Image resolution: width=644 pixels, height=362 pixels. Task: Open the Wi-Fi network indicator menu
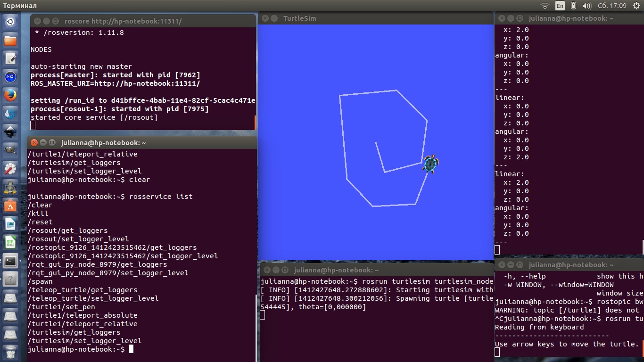click(545, 6)
